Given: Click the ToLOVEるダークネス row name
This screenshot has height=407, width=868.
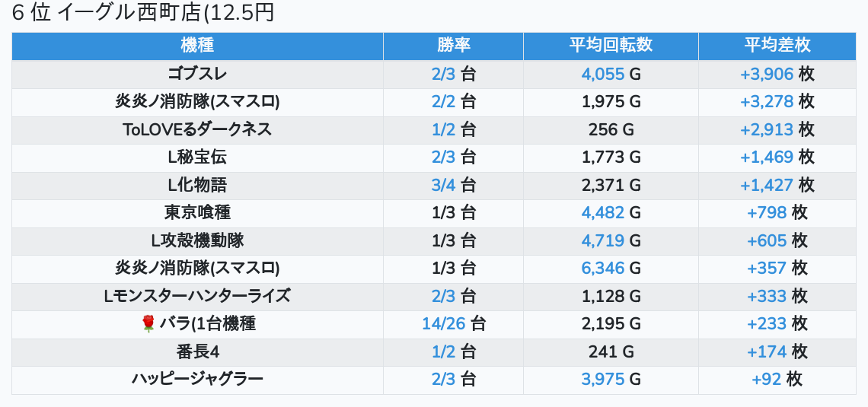Looking at the screenshot, I should coord(197,129).
